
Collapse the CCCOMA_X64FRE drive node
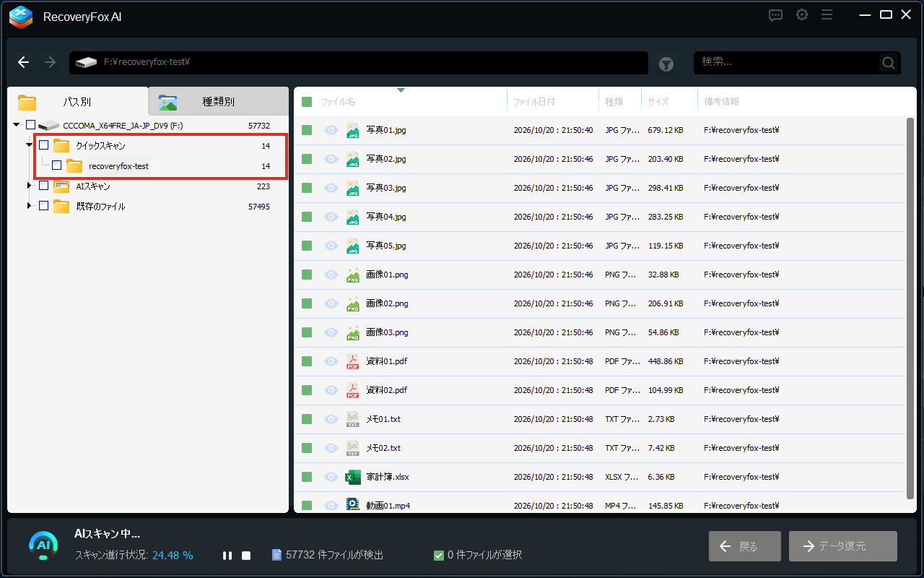16,125
